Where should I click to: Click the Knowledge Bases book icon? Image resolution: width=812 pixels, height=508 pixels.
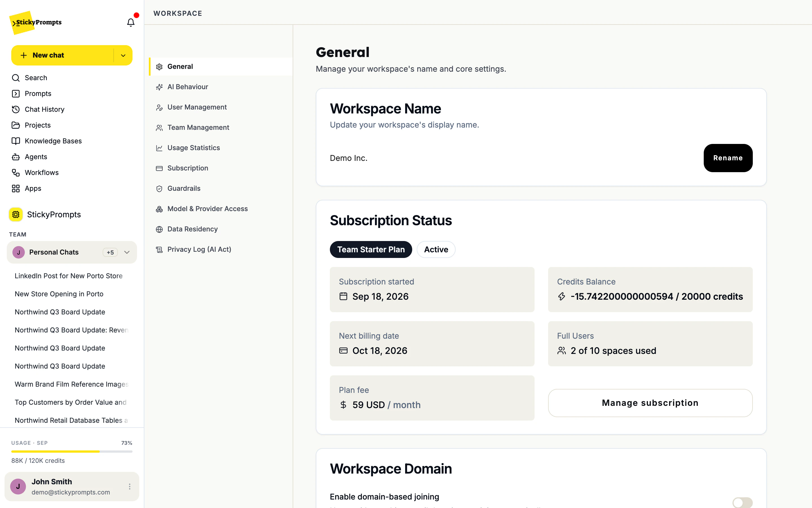16,141
